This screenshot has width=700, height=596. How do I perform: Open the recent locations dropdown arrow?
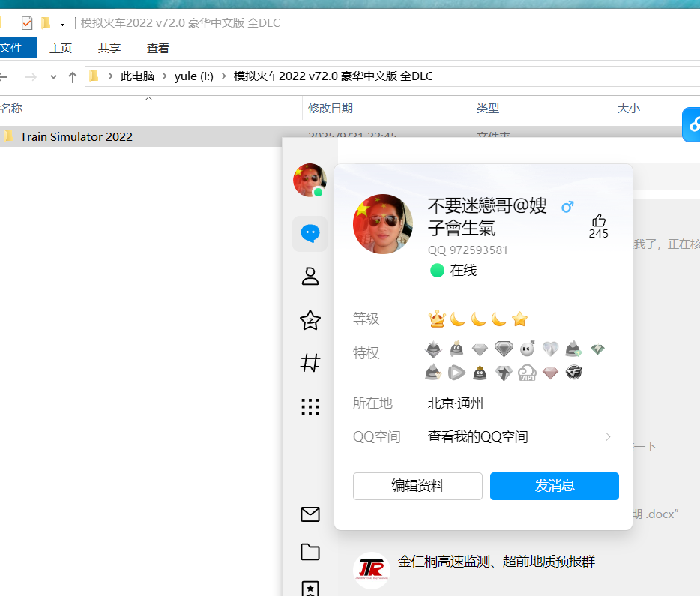pos(53,76)
